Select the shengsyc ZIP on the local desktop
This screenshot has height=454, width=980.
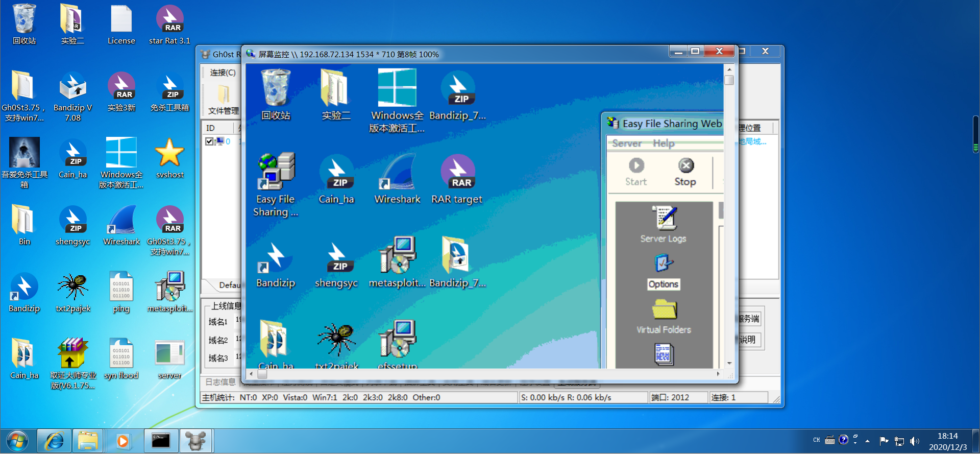73,225
